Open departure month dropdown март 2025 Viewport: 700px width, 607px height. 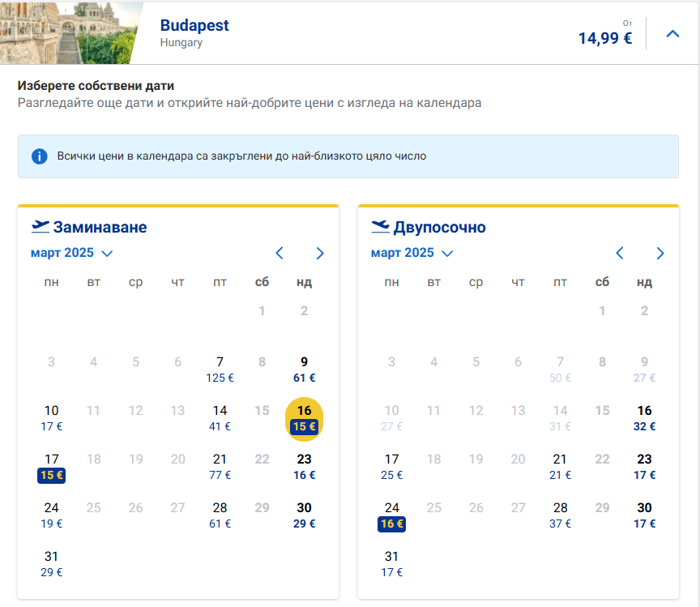pyautogui.click(x=71, y=253)
